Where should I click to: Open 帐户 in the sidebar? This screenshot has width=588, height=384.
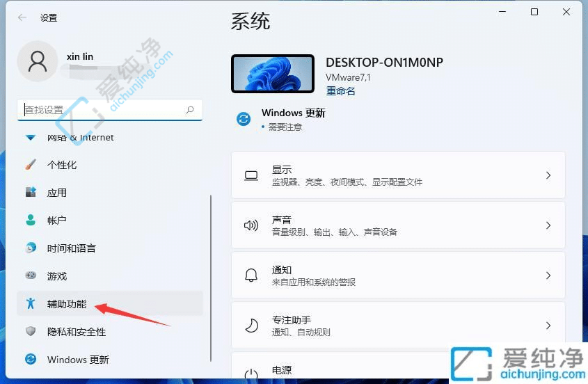[x=110, y=220]
